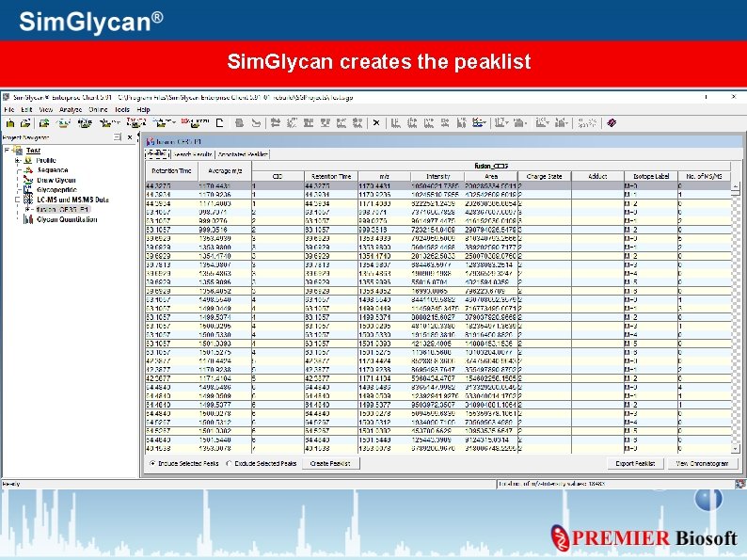
Task: Click the Area column header
Action: tap(491, 176)
